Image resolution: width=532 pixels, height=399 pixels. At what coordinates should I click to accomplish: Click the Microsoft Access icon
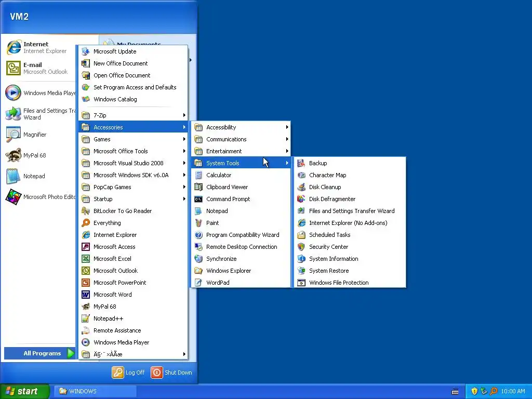coord(86,247)
